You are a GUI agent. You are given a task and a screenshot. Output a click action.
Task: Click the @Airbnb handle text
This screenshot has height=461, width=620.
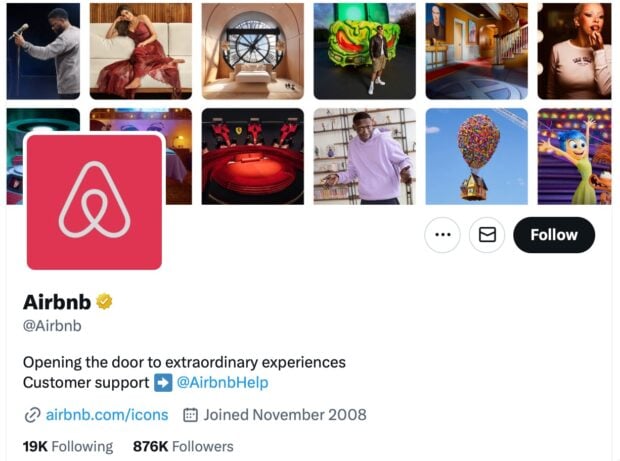point(52,326)
